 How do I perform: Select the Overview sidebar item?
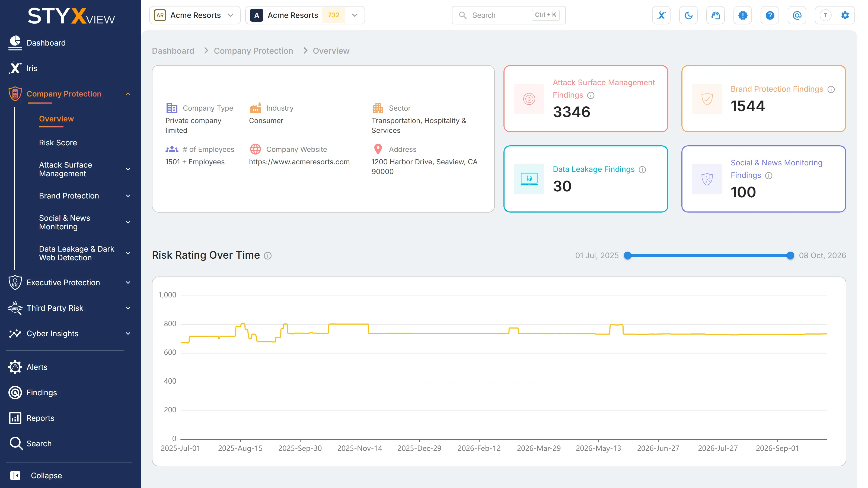[x=56, y=119]
